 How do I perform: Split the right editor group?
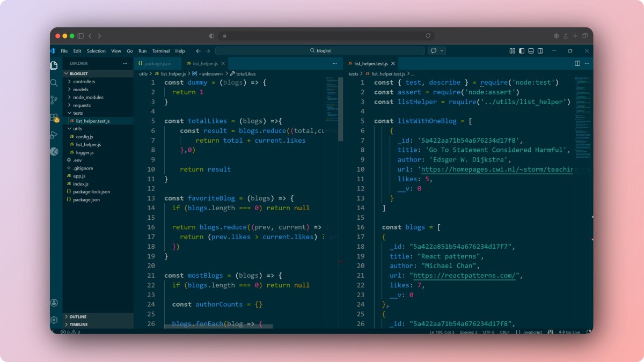pos(577,63)
